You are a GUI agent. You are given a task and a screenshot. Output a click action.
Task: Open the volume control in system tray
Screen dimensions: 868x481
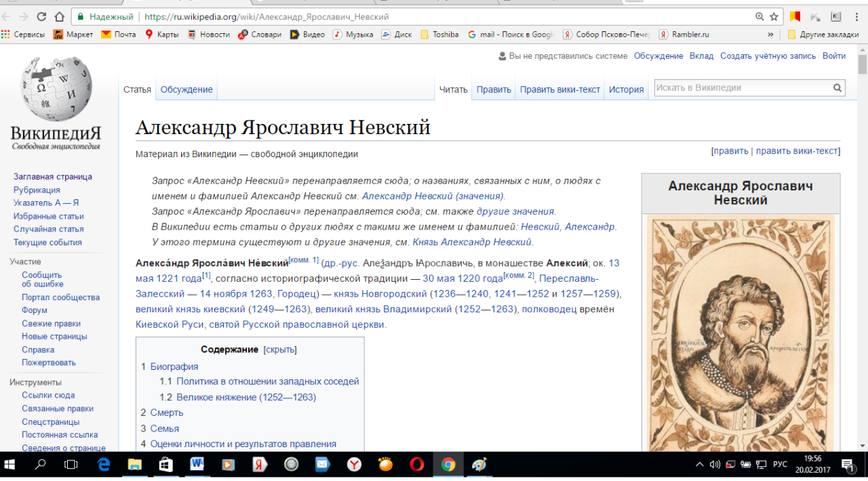pos(715,465)
